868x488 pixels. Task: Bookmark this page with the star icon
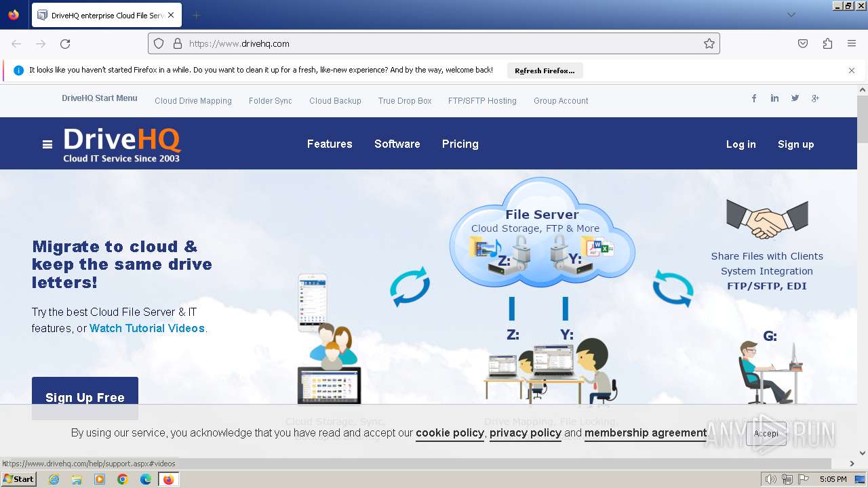(709, 43)
